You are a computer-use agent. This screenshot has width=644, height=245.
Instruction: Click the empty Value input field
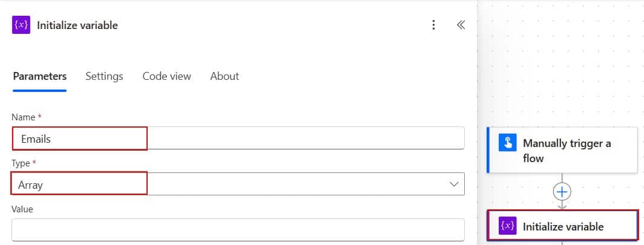(238, 230)
